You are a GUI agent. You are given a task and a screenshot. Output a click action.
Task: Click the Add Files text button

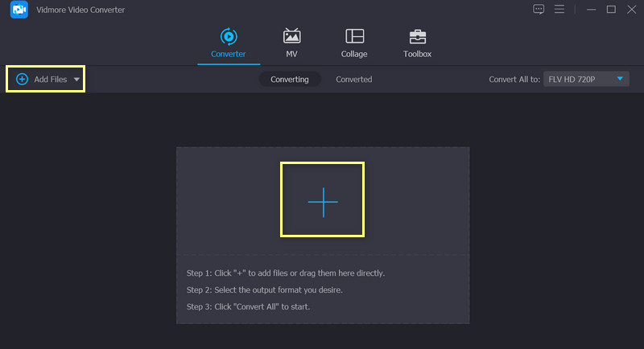click(50, 80)
